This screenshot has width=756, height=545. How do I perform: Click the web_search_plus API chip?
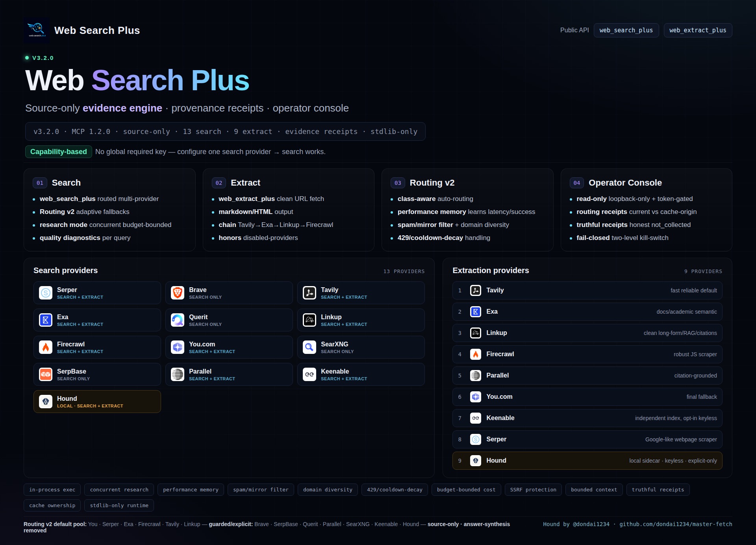pyautogui.click(x=626, y=30)
